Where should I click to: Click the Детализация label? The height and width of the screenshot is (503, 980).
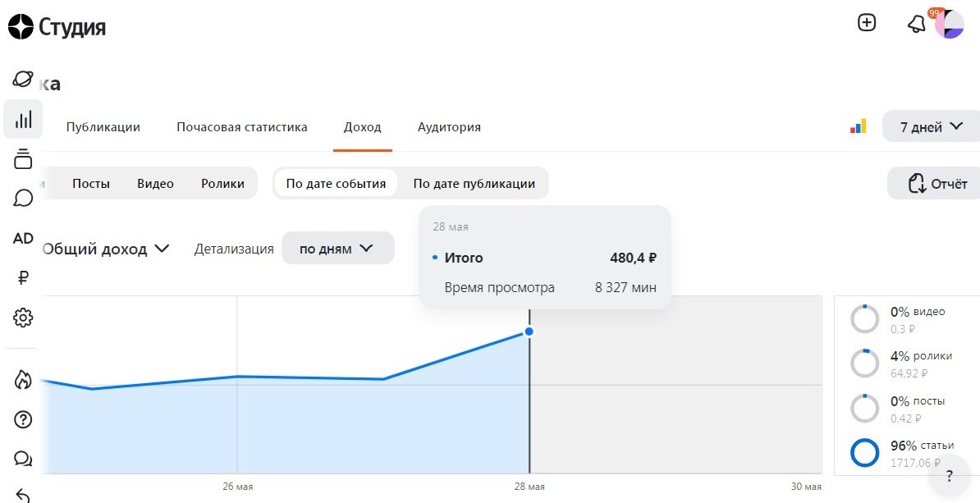pos(234,249)
